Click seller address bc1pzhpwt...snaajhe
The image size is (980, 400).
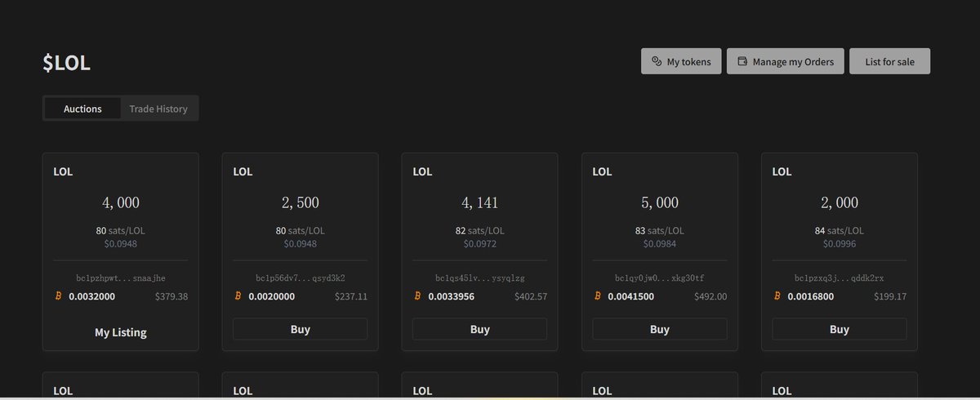(x=121, y=278)
